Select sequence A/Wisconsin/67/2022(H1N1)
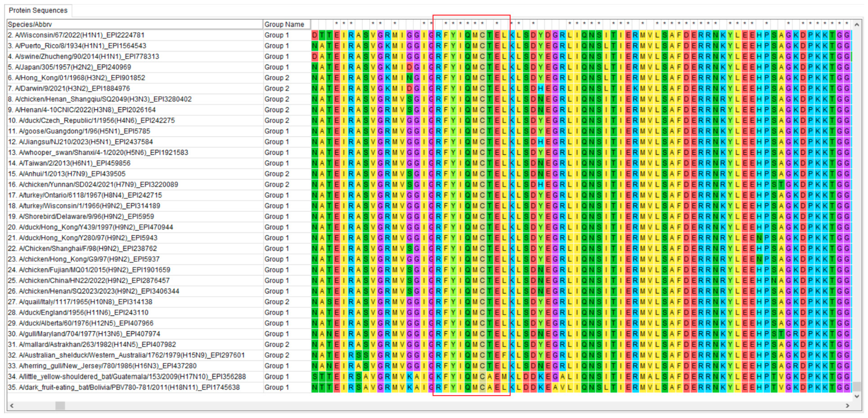The width and height of the screenshot is (868, 418). [76, 35]
